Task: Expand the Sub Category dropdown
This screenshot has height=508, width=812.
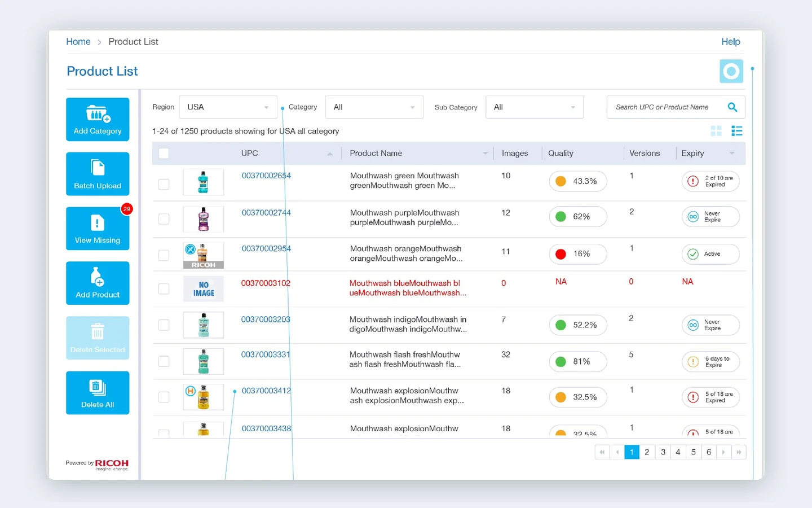Action: [x=535, y=107]
